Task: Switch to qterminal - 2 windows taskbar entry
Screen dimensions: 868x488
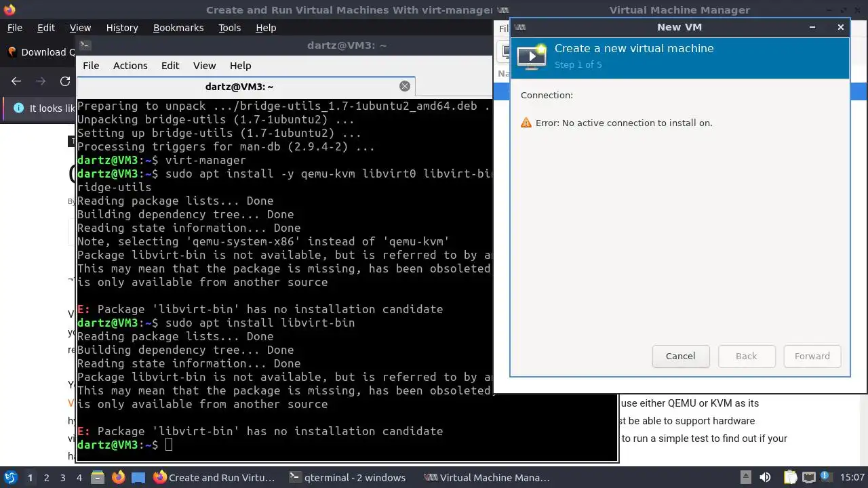Action: pyautogui.click(x=347, y=478)
